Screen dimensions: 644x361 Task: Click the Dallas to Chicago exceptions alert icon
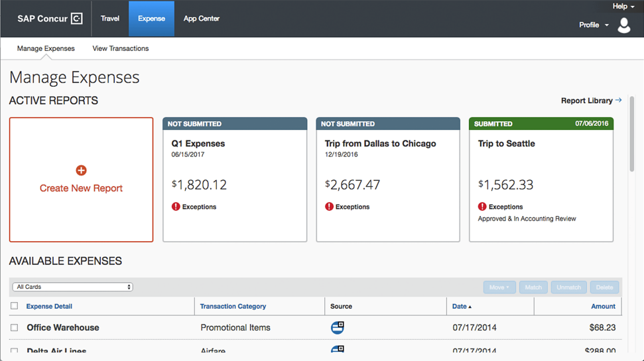tap(329, 207)
